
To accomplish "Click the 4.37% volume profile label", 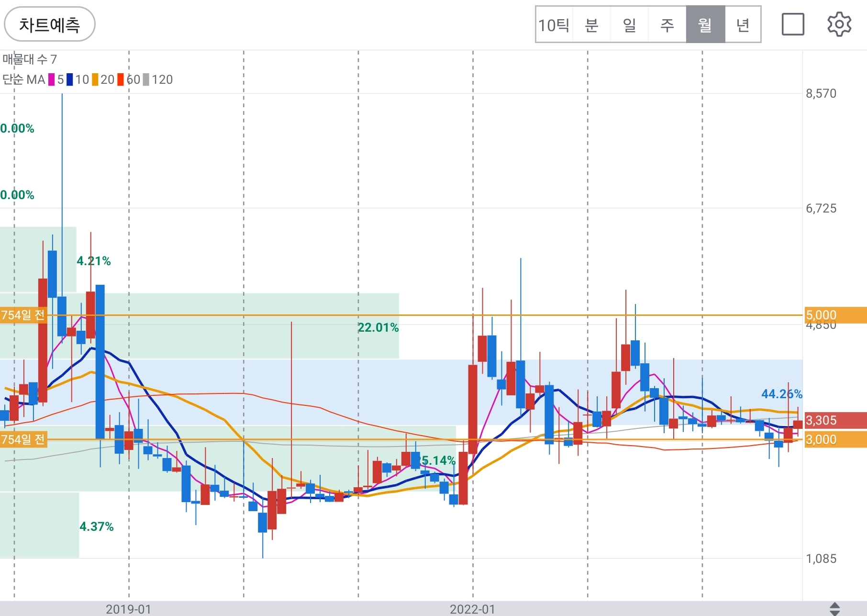I will (97, 526).
